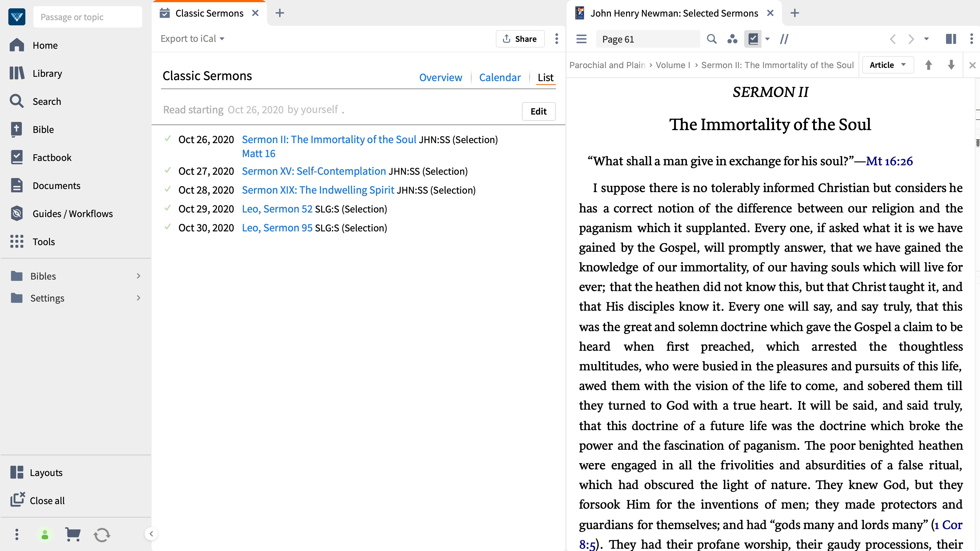Click the Page 61 reference box
This screenshot has height=551, width=980.
[648, 39]
